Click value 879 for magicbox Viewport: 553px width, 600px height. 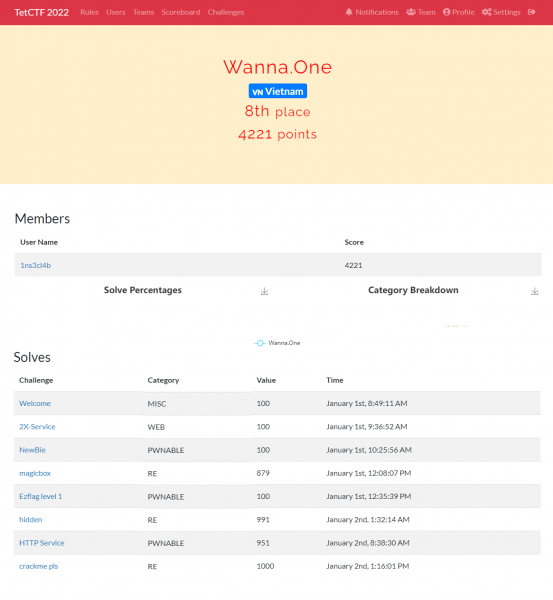pos(263,473)
